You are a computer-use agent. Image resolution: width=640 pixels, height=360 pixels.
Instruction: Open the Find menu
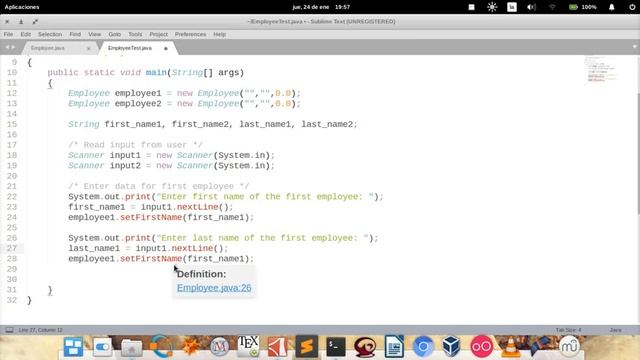click(75, 34)
